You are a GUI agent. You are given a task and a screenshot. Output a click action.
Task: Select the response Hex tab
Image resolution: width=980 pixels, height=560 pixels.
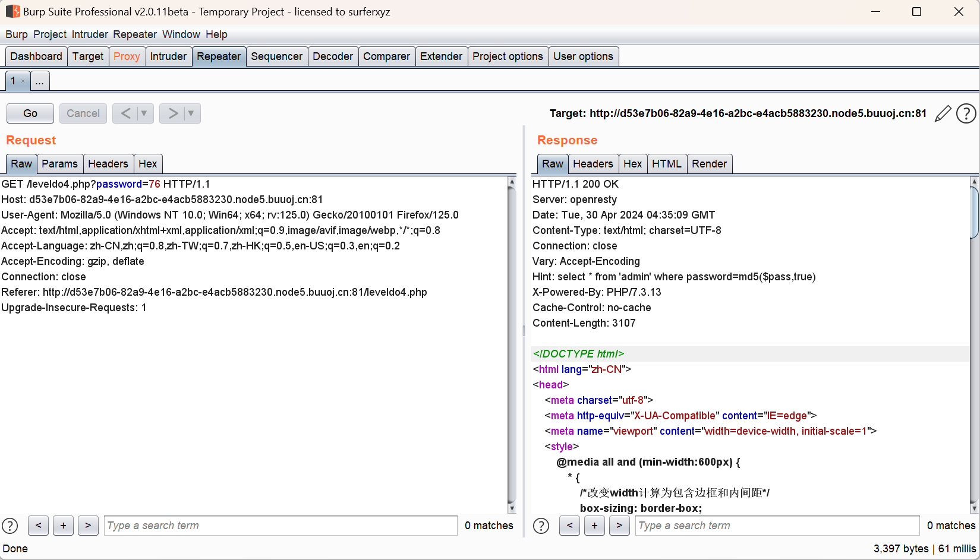point(633,164)
